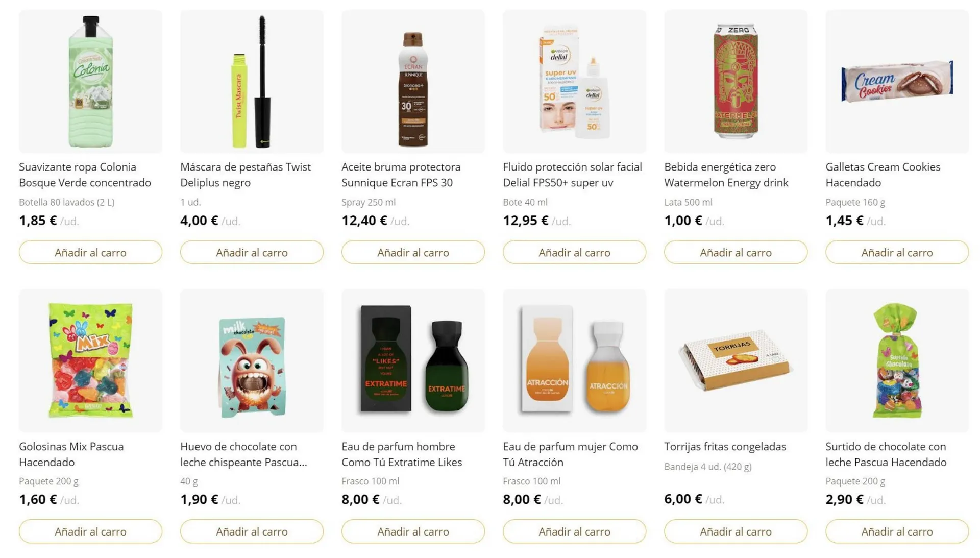Screen dimensions: 980x558
Task: Open the Cream Cookies package image
Action: pos(897,81)
